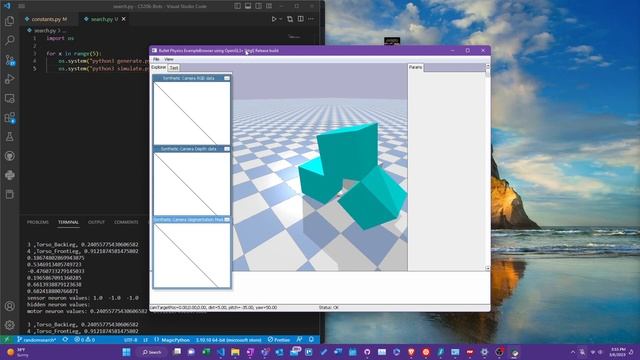Open the run button dropdown arrow

[x=280, y=19]
